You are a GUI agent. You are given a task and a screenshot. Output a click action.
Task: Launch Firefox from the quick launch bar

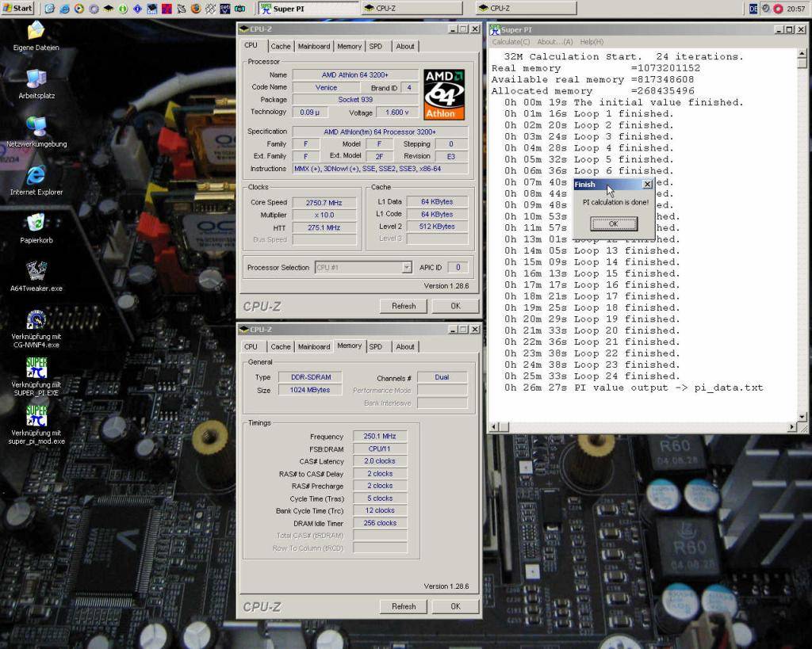coord(196,8)
